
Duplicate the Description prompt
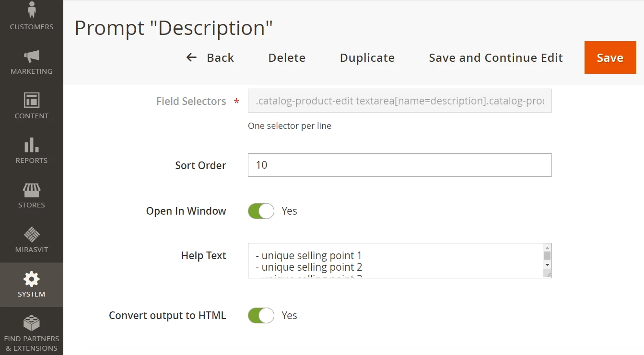tap(367, 58)
